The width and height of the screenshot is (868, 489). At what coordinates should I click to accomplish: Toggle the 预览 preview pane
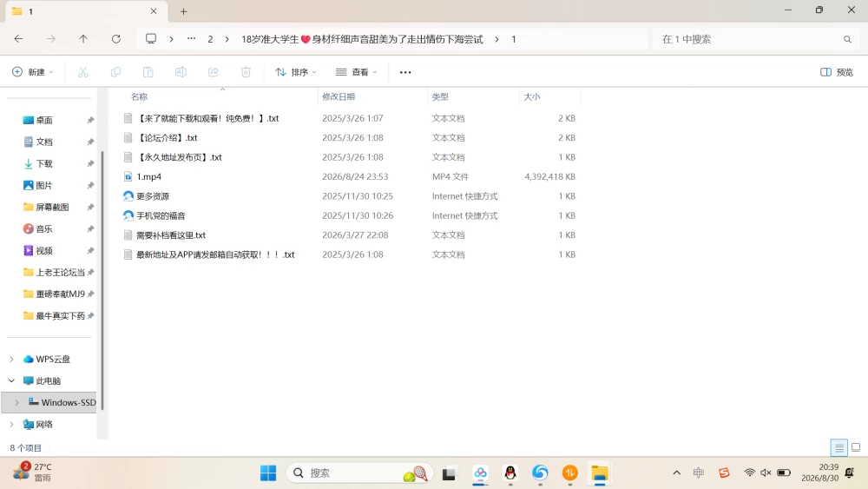[837, 72]
